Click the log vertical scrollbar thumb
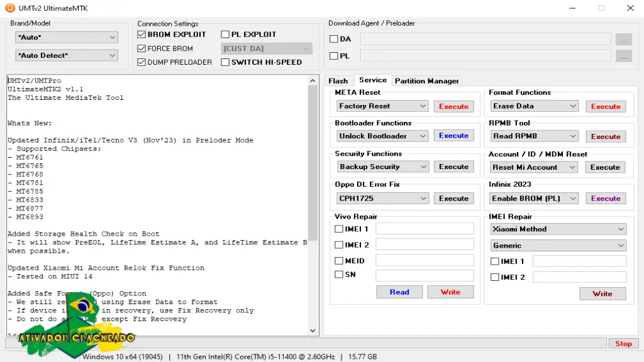The height and width of the screenshot is (362, 644). tap(313, 163)
